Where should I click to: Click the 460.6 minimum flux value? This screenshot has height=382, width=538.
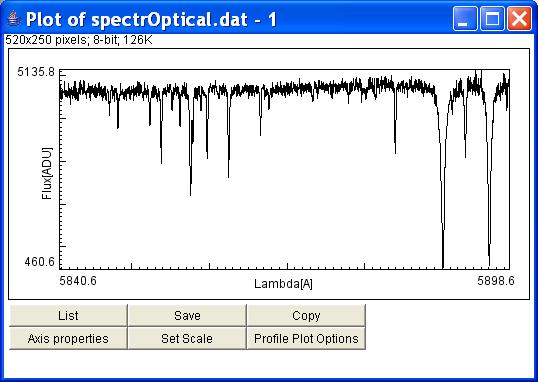(39, 262)
